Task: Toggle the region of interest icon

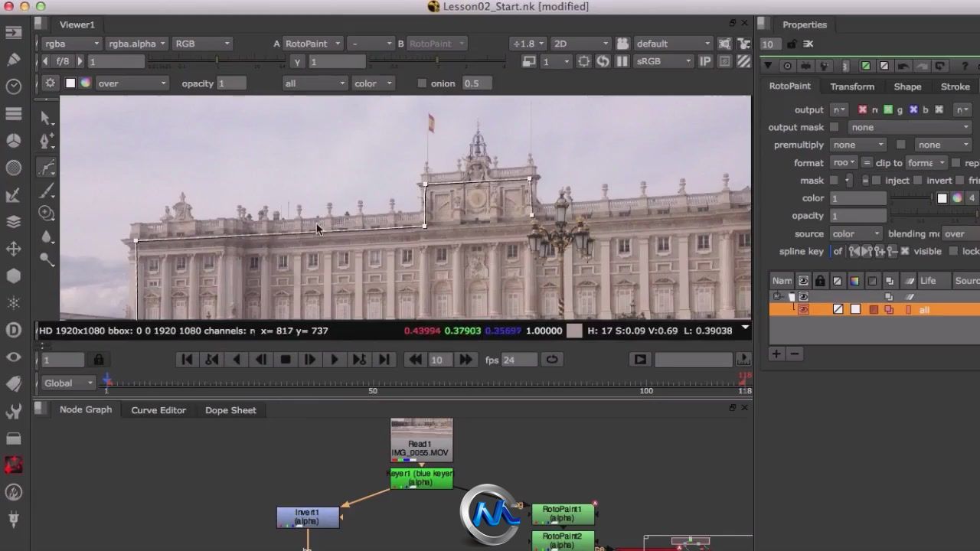Action: 584,61
